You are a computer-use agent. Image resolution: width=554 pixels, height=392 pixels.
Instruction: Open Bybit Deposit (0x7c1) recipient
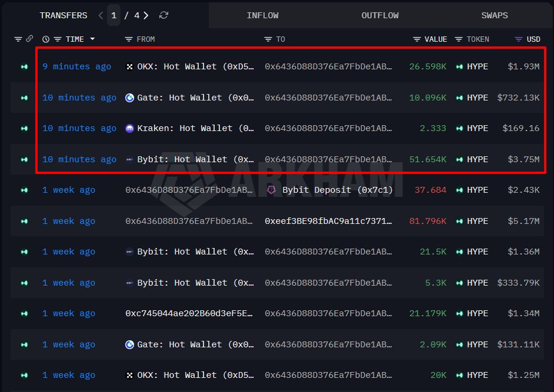(x=338, y=190)
